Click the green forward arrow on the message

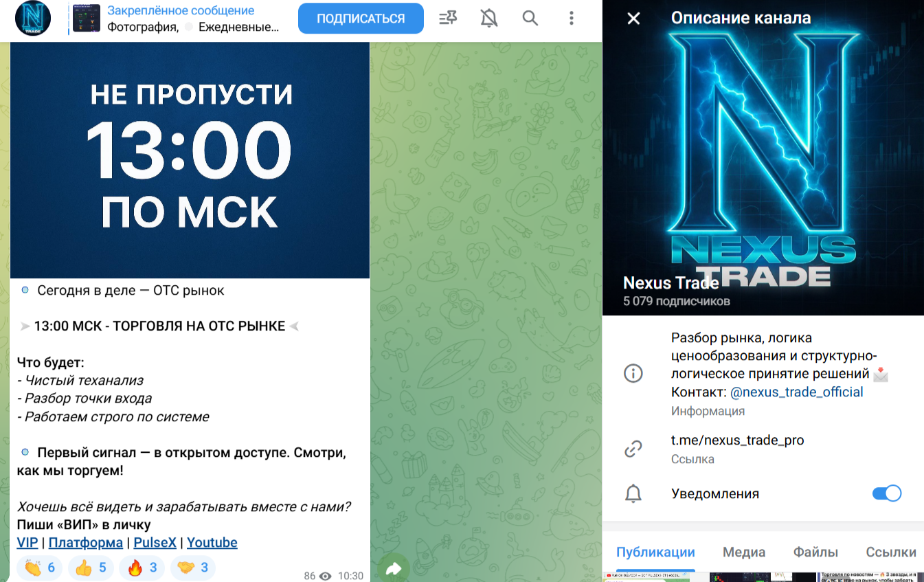pyautogui.click(x=393, y=568)
